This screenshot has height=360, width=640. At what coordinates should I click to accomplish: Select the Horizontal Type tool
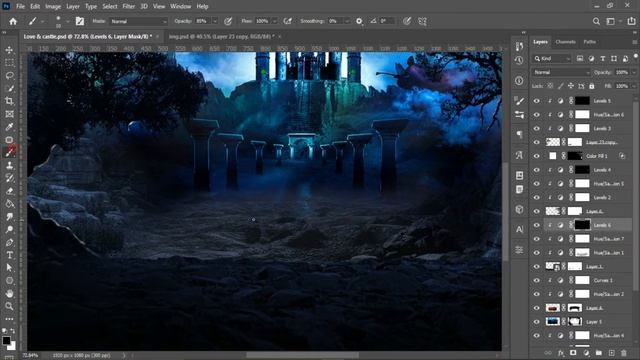tap(9, 255)
